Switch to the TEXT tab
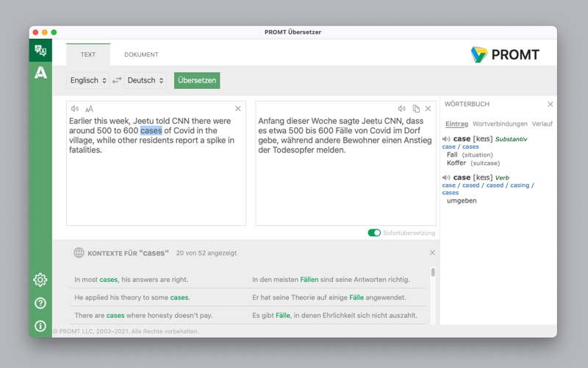The image size is (588, 368). click(x=88, y=54)
